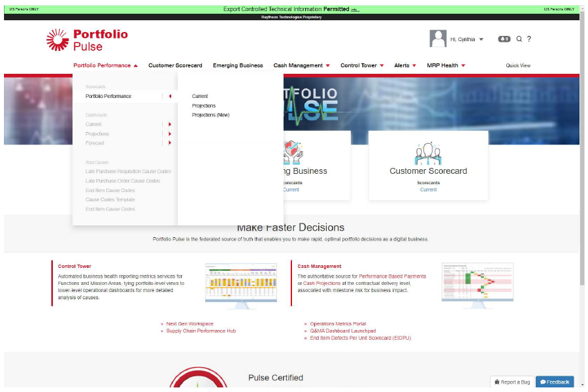Screen dimensions: 588x392
Task: Click the Control Tower dashboard monitor thumbnail
Action: click(x=240, y=286)
